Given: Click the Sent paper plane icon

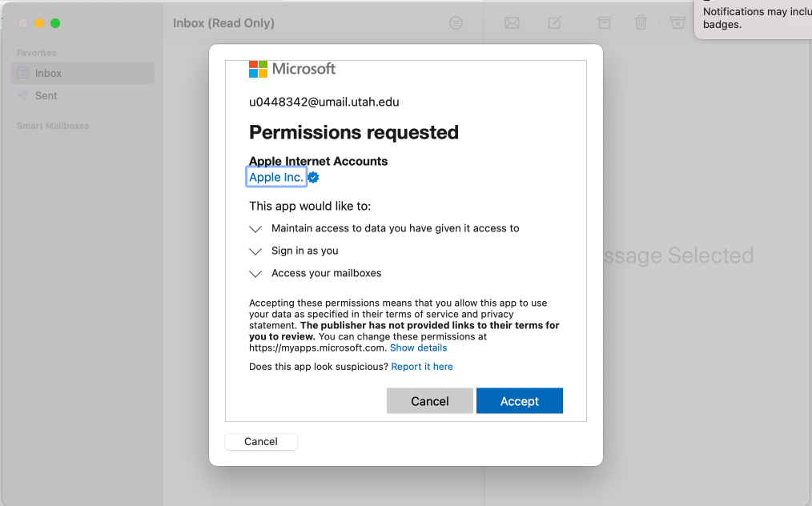Looking at the screenshot, I should pyautogui.click(x=22, y=96).
